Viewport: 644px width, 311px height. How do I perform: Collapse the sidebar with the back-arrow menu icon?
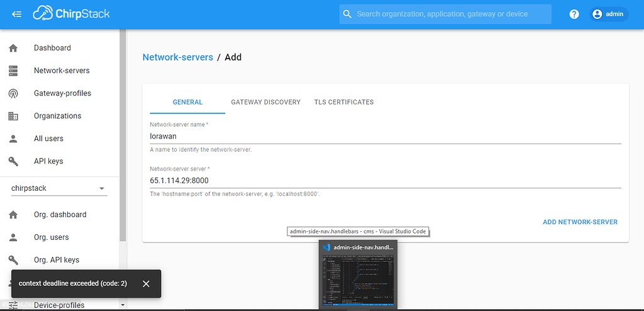tap(17, 14)
